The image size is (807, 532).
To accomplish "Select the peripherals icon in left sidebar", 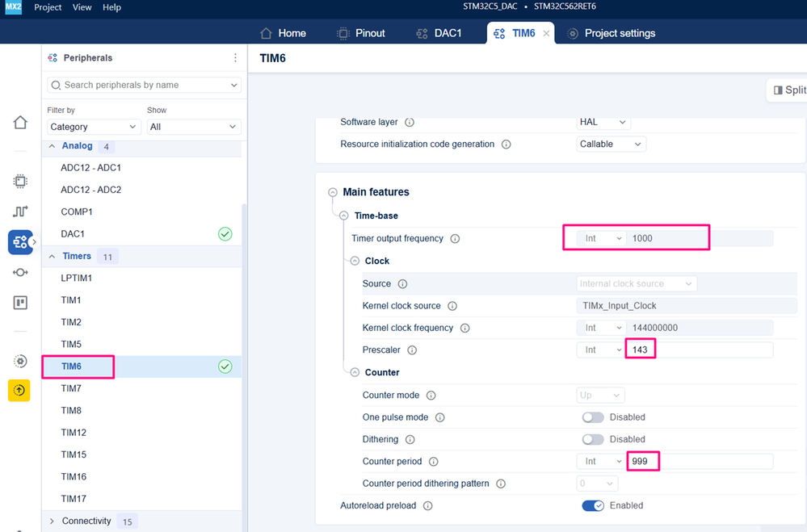I will [x=20, y=242].
